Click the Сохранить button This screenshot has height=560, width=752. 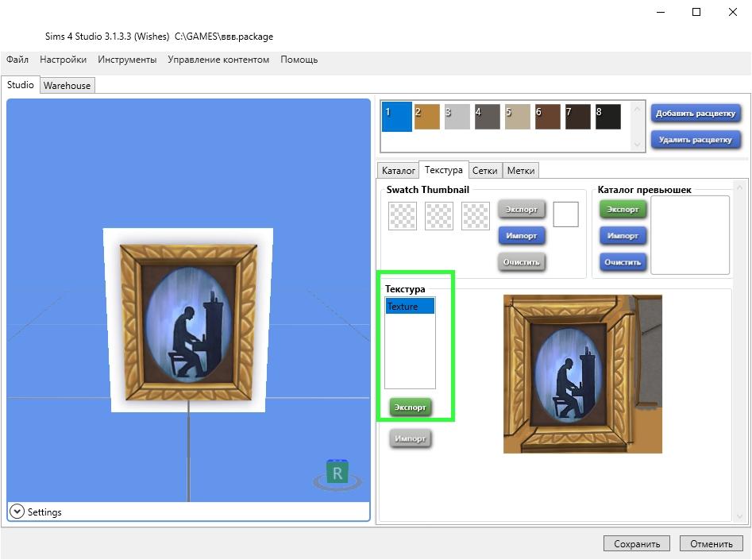click(637, 544)
